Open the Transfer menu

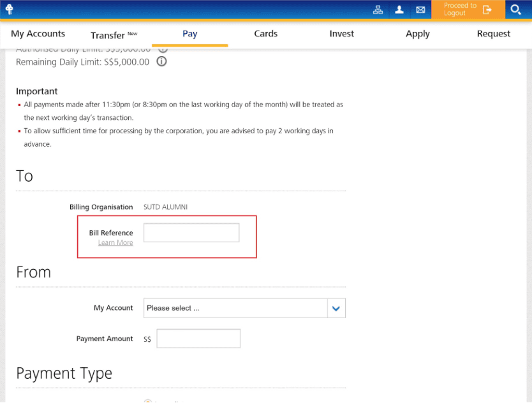tap(114, 35)
